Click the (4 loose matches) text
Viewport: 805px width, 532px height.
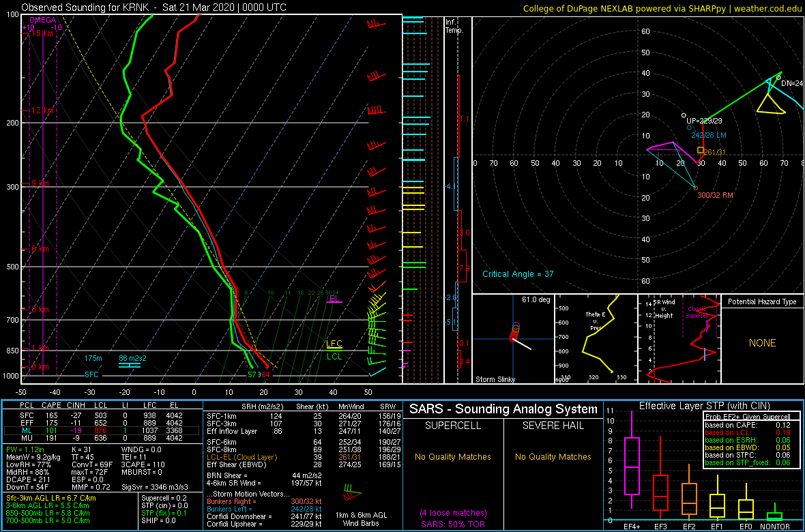452,512
